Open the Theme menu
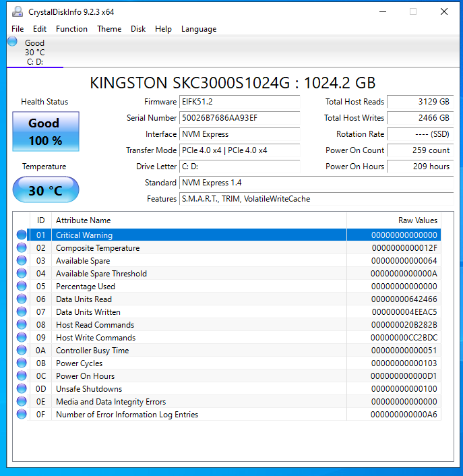This screenshot has width=463, height=476. pyautogui.click(x=109, y=29)
